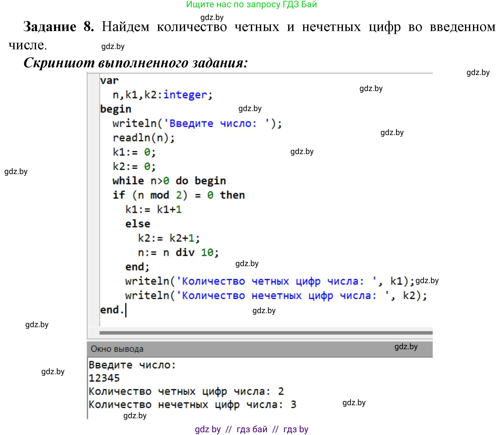Click the input value 12345 in output window
The image size is (504, 435).
coord(104,378)
